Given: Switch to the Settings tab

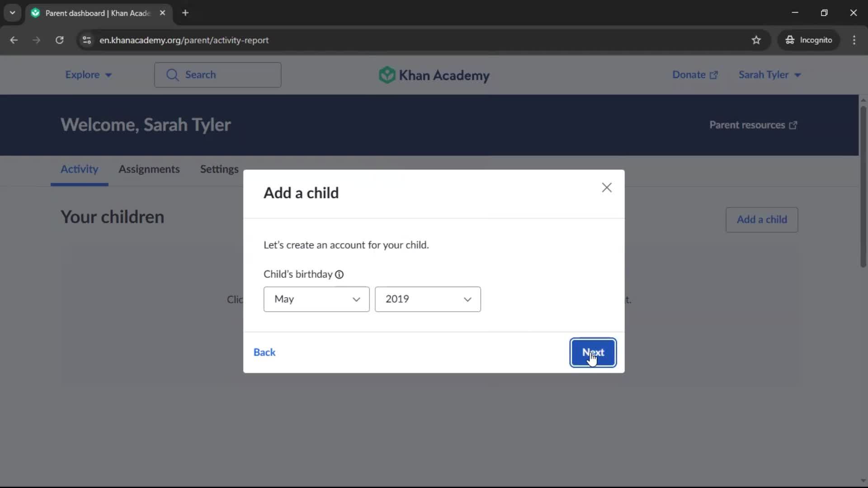Looking at the screenshot, I should (219, 169).
